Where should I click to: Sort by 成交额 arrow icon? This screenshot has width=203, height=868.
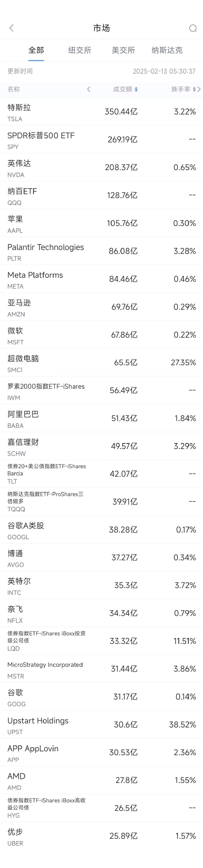[136, 89]
